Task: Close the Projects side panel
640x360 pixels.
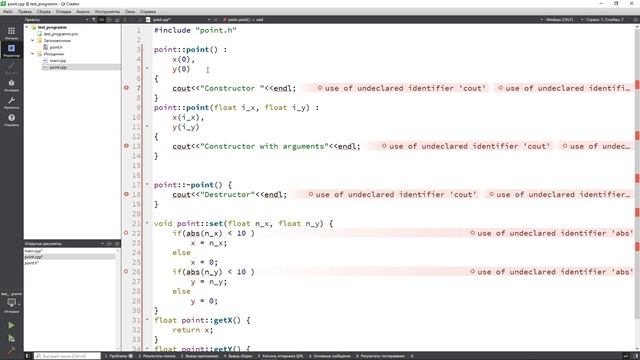Action: click(117, 20)
